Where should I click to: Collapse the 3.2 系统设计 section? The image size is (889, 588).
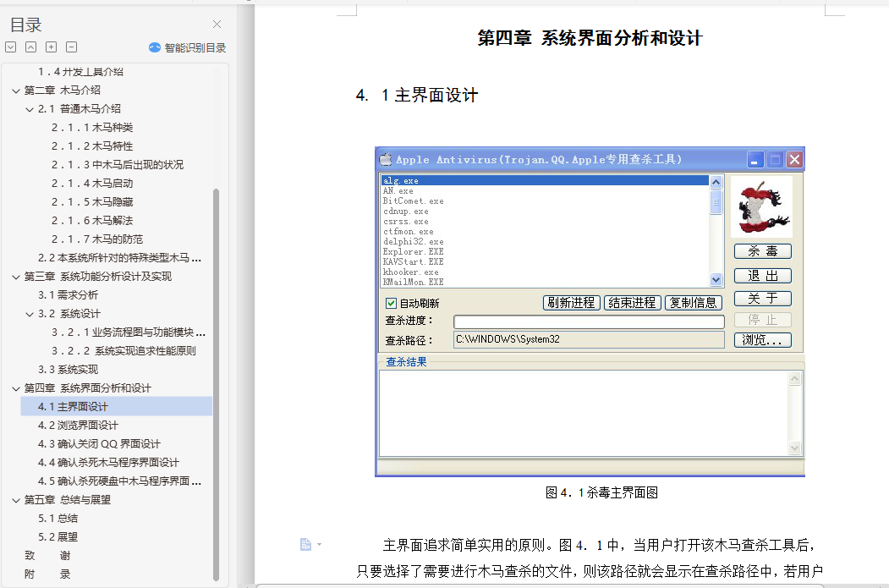(30, 315)
